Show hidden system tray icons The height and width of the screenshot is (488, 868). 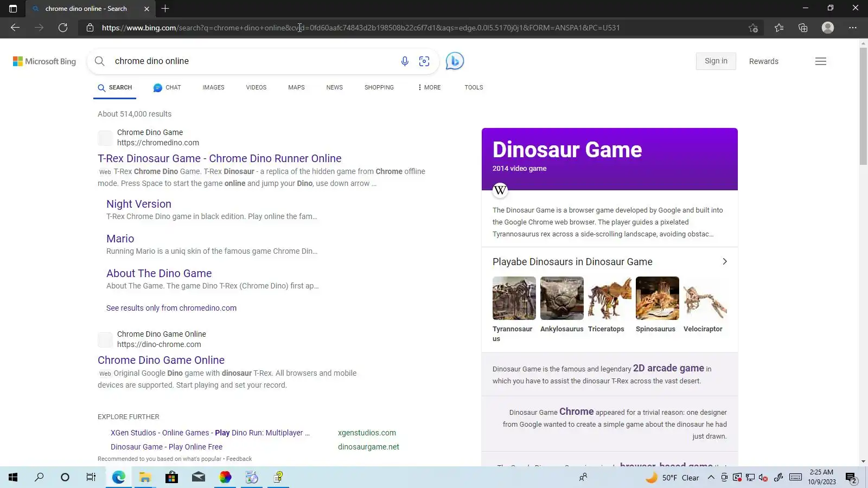[x=711, y=478]
